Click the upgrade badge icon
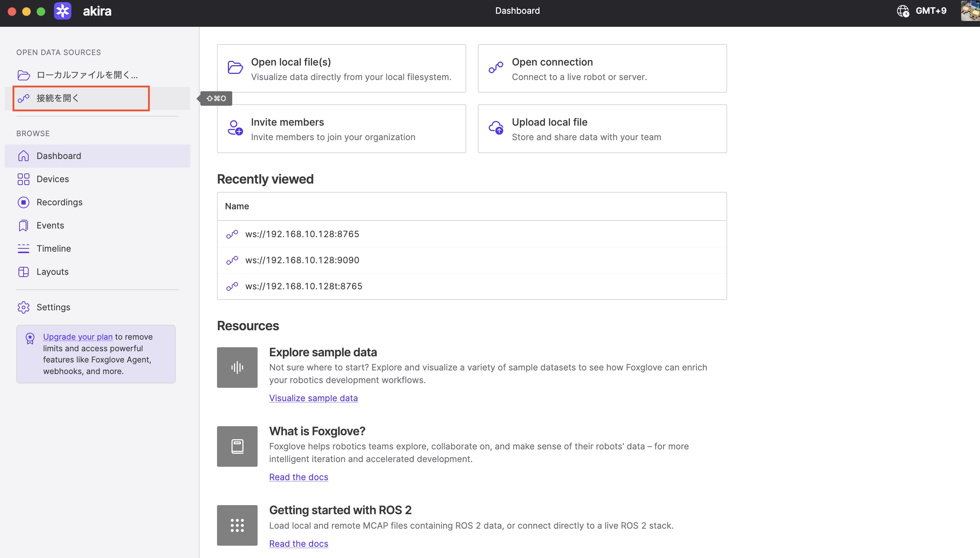The image size is (980, 558). tap(30, 339)
